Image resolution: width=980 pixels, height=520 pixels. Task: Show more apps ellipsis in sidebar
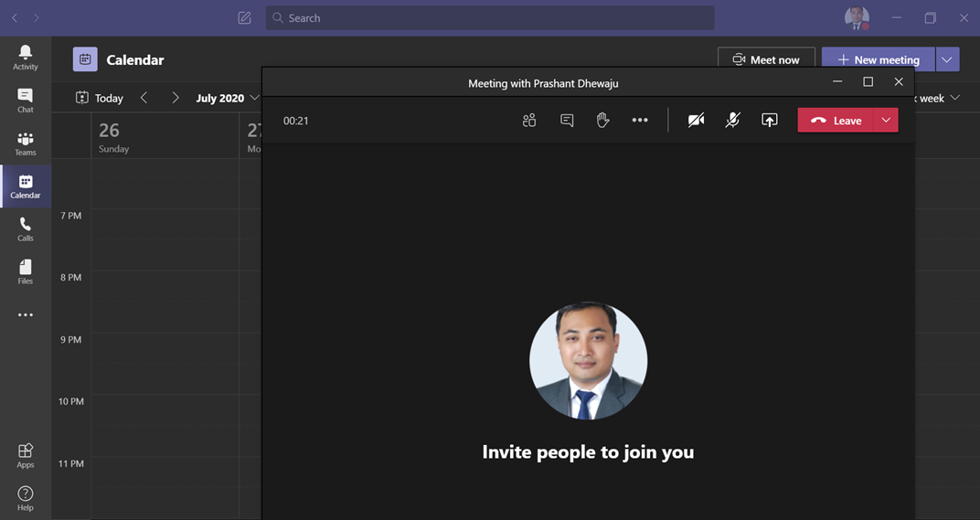(26, 315)
